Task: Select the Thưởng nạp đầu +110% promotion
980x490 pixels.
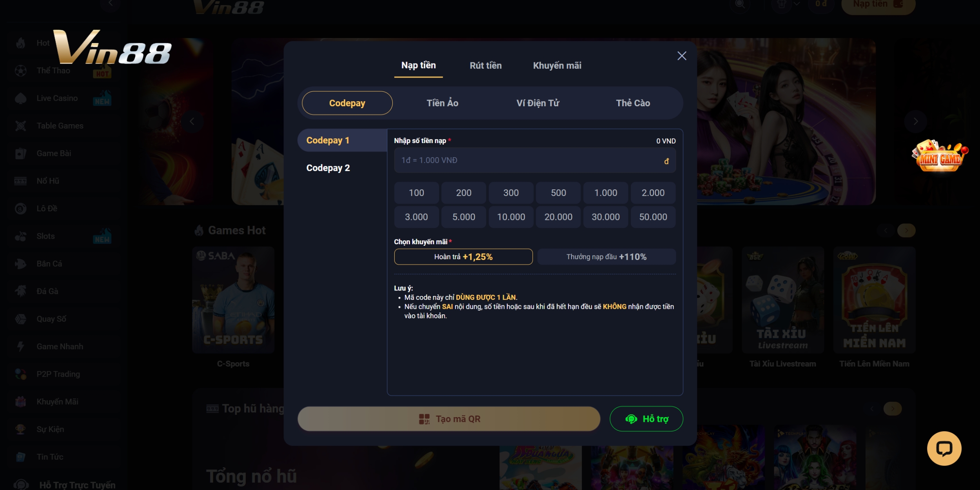Action: (606, 257)
